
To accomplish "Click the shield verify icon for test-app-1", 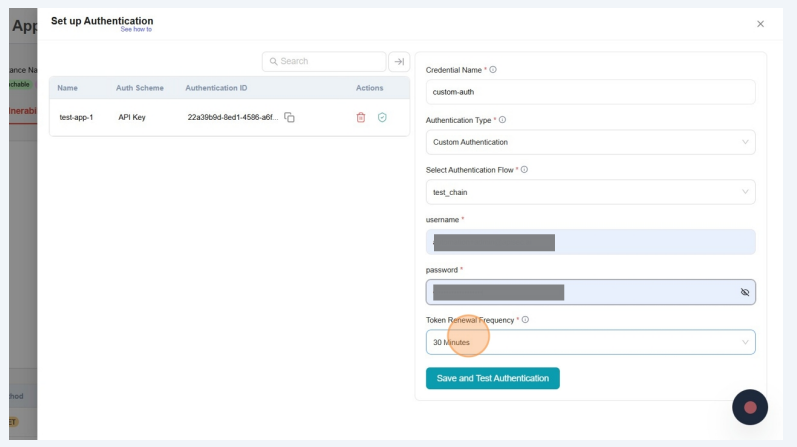I will [x=382, y=117].
